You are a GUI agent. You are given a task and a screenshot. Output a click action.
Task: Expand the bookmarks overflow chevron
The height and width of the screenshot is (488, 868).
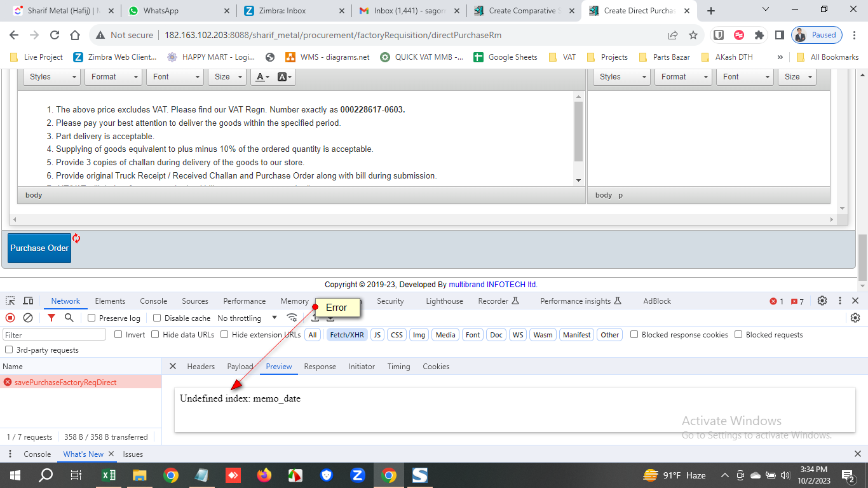[x=780, y=57]
